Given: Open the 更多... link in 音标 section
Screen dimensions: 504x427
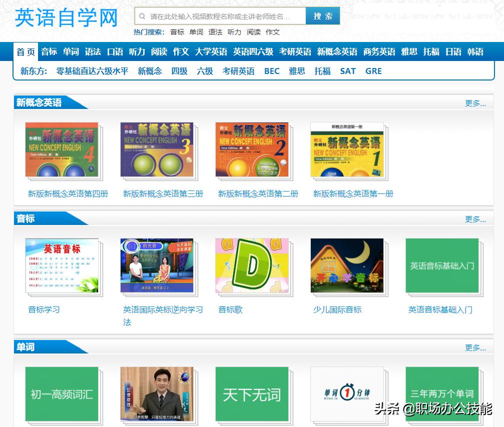Looking at the screenshot, I should click(474, 219).
